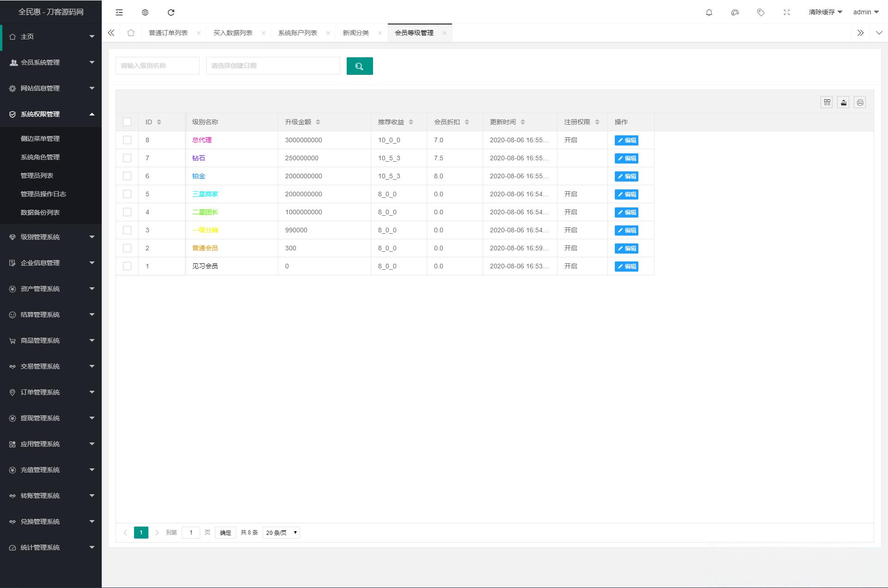
Task: Expand the 会员系统管理 sidebar menu
Action: click(51, 62)
